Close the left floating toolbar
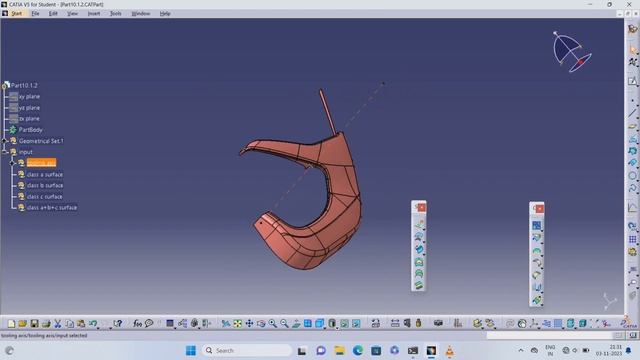 421,208
